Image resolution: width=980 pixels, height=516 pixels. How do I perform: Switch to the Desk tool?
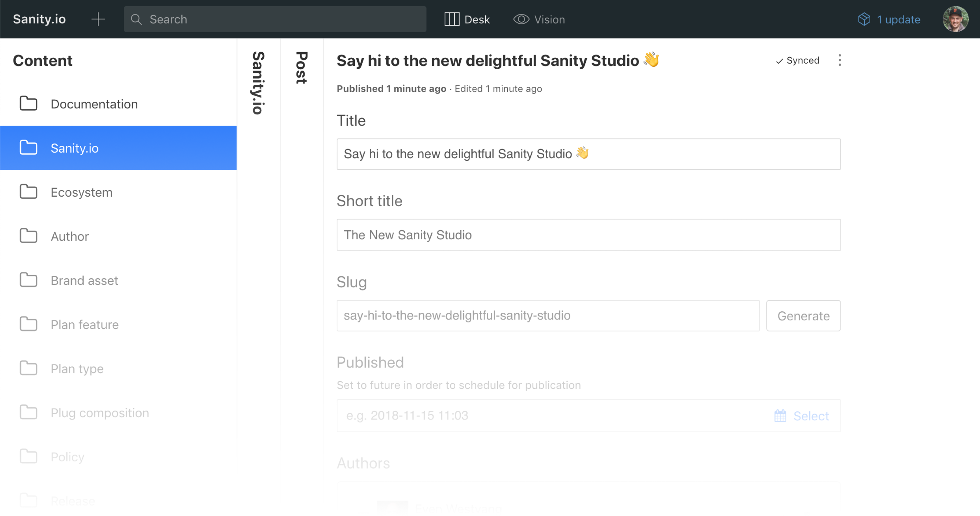point(467,19)
